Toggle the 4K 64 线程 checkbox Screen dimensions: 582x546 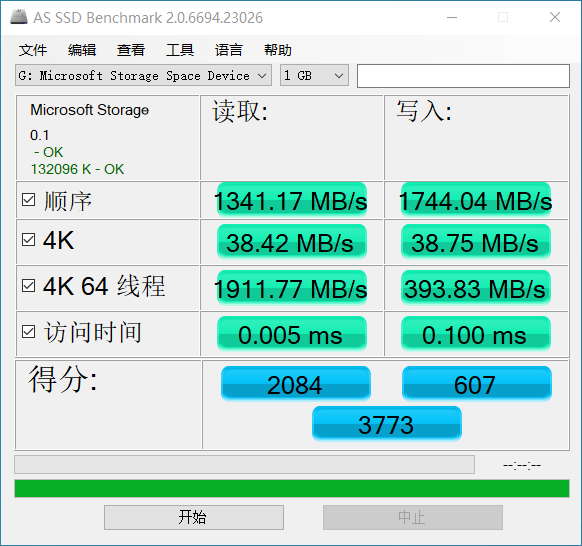pyautogui.click(x=29, y=286)
